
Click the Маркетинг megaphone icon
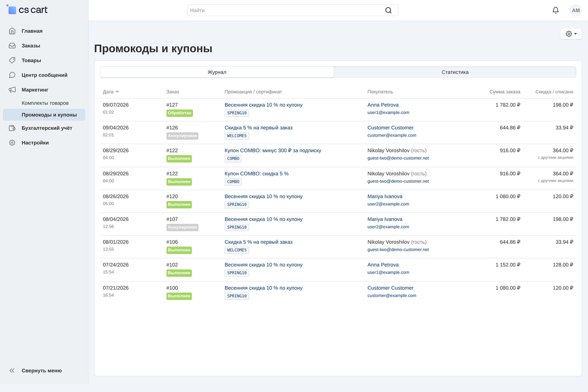click(12, 90)
